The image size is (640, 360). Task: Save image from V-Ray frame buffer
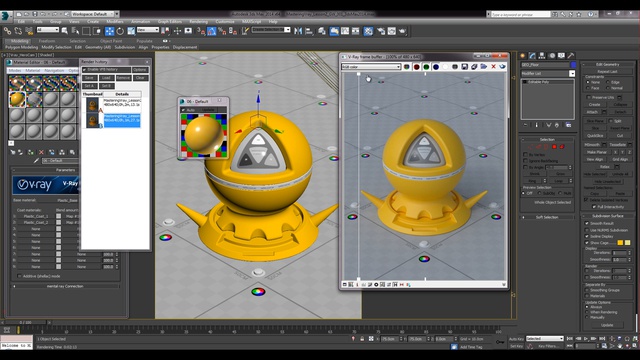(x=464, y=67)
